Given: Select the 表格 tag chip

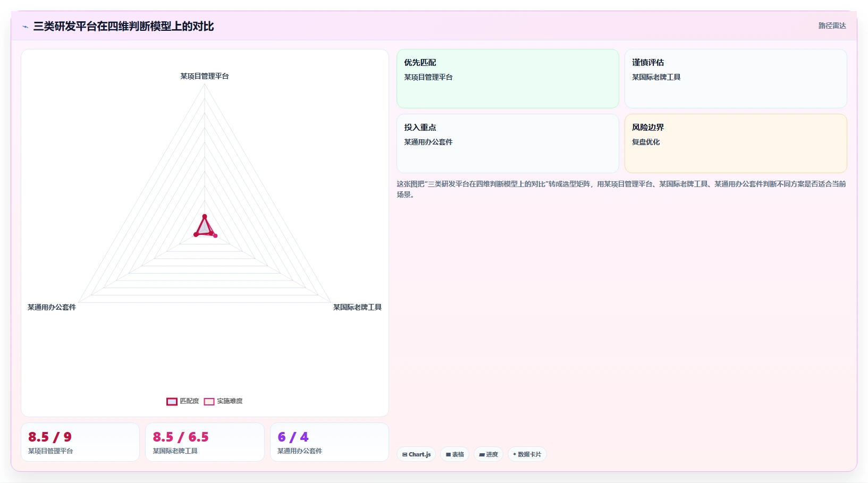Looking at the screenshot, I should pos(454,454).
